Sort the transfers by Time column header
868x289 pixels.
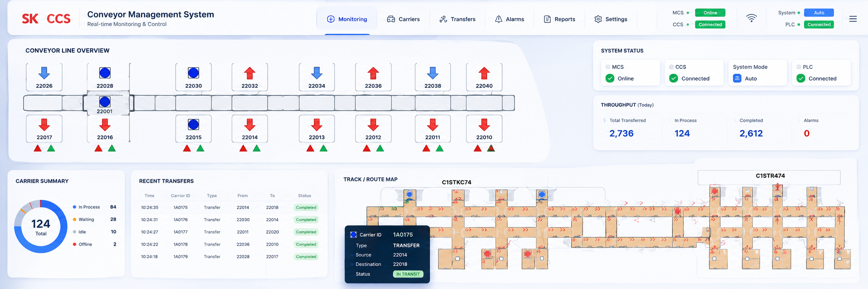pos(149,196)
